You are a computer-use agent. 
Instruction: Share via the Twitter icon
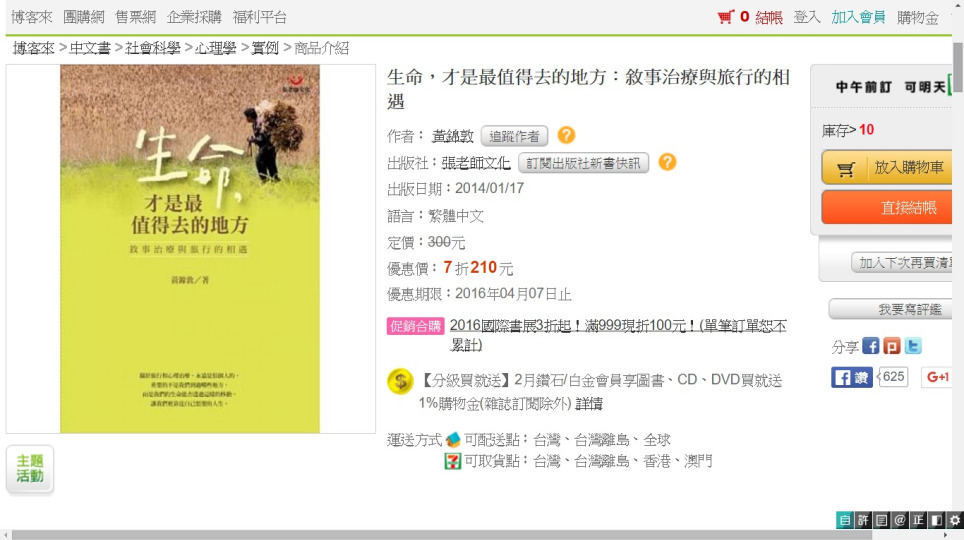tap(912, 346)
